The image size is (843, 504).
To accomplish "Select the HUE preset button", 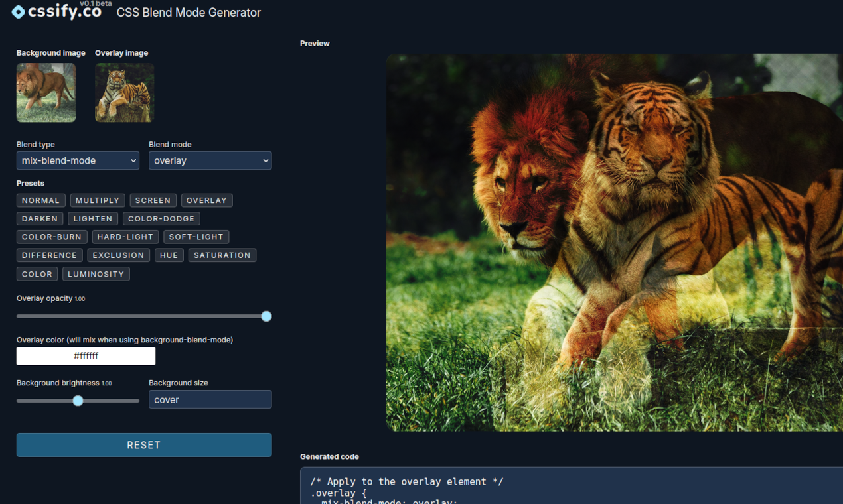I will tap(169, 255).
